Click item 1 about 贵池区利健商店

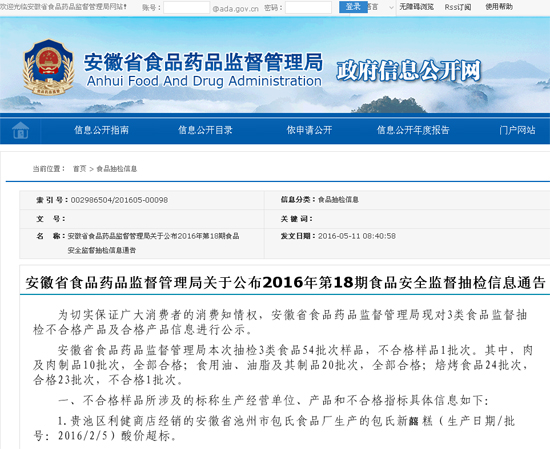274,428
